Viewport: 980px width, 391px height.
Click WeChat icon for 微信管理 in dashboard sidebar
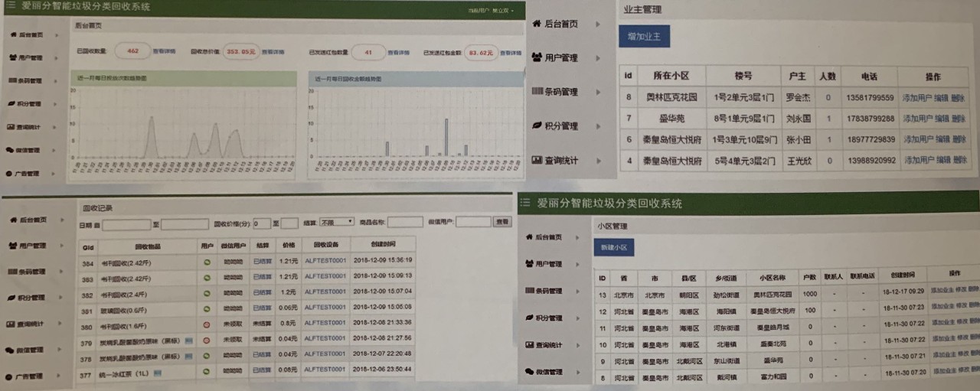(x=10, y=150)
